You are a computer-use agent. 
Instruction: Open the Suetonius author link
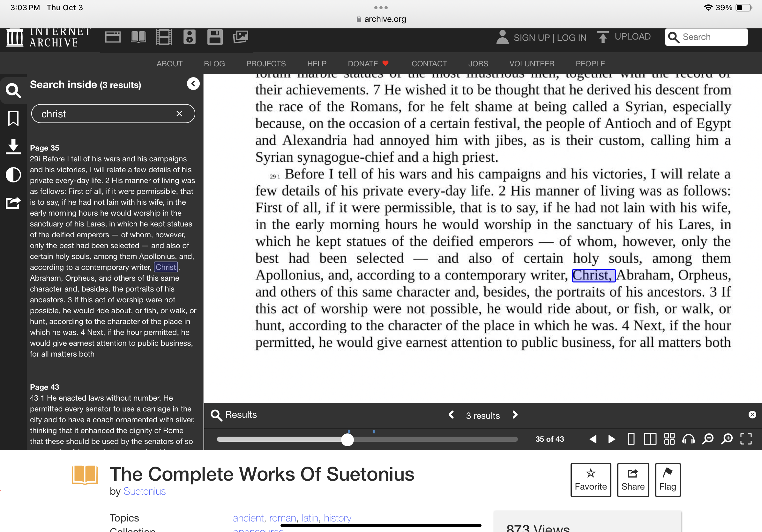pos(144,491)
